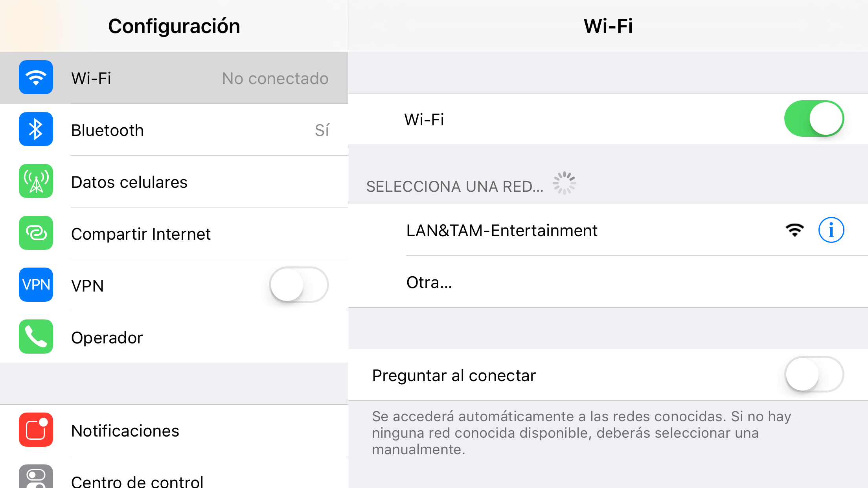
Task: Enable Preguntar al conectar switch
Action: [814, 374]
